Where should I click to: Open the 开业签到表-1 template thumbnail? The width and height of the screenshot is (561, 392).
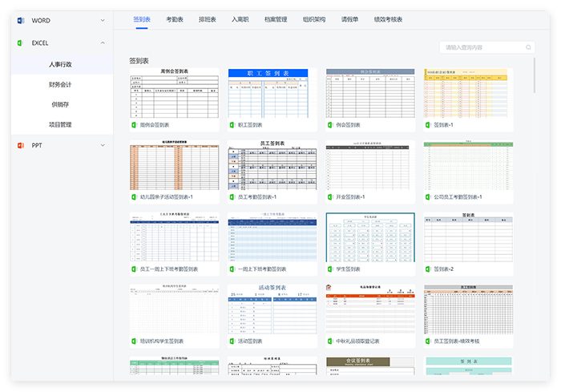(369, 166)
